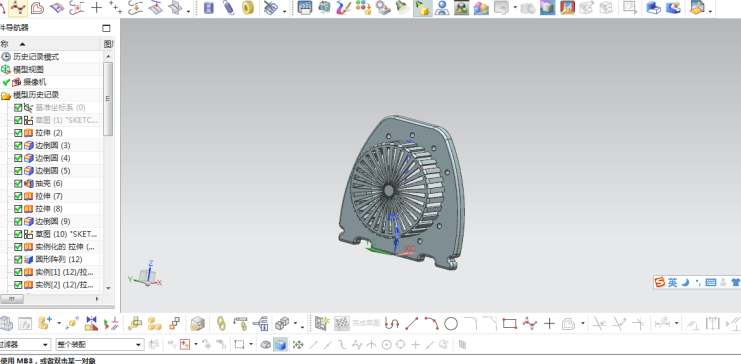Open dropdown arrow next to grey display box icon

tap(515, 8)
